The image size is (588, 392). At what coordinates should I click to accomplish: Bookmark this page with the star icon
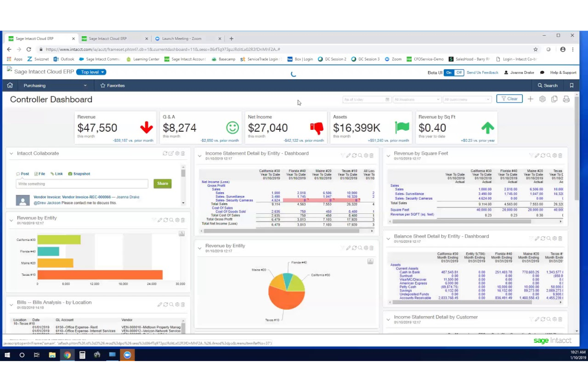(x=536, y=49)
